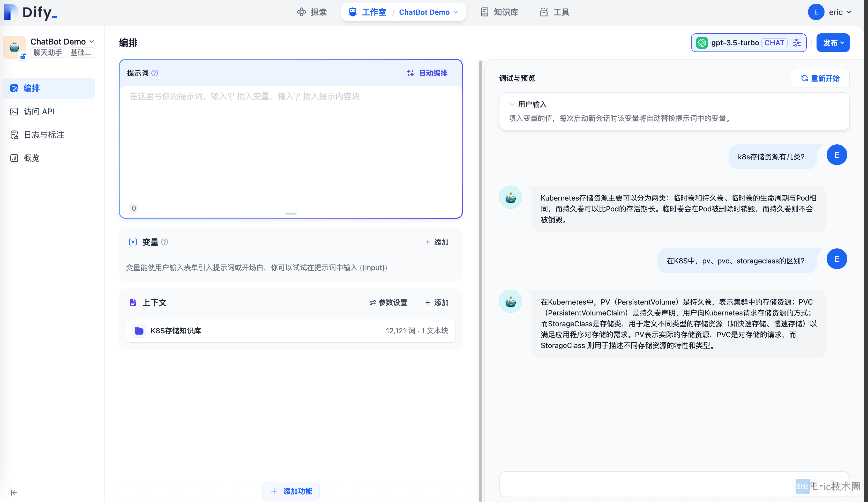868x502 pixels.
Task: Click the 探索 explore icon
Action: 301,12
